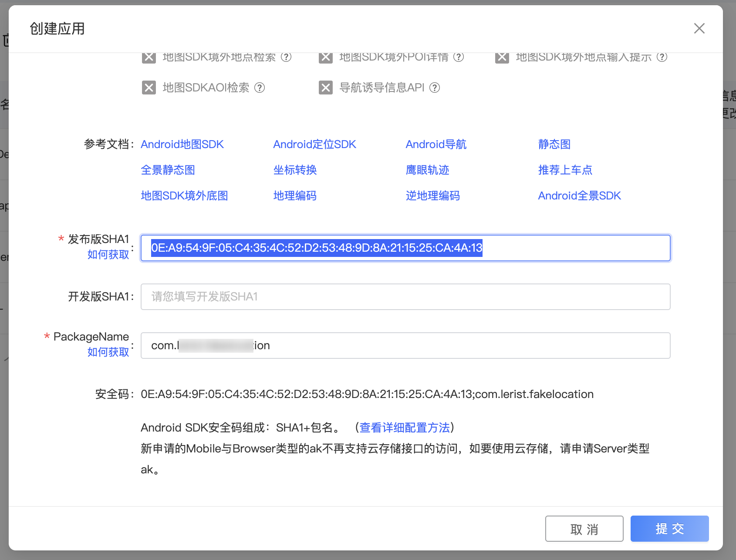The width and height of the screenshot is (736, 560).
Task: Toggle 导航诱导信息API checkbox
Action: point(326,88)
